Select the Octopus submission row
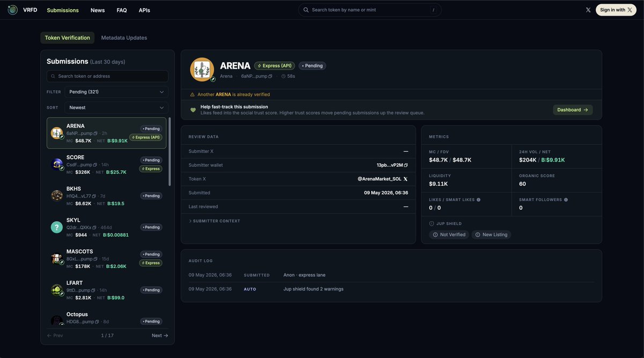The height and width of the screenshot is (358, 644). [106, 318]
